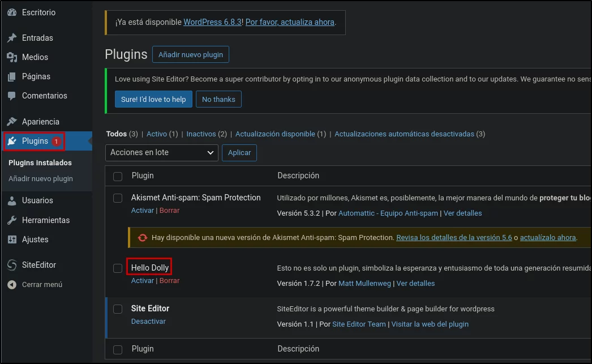Filter plugins by Inactivos tab

(201, 134)
